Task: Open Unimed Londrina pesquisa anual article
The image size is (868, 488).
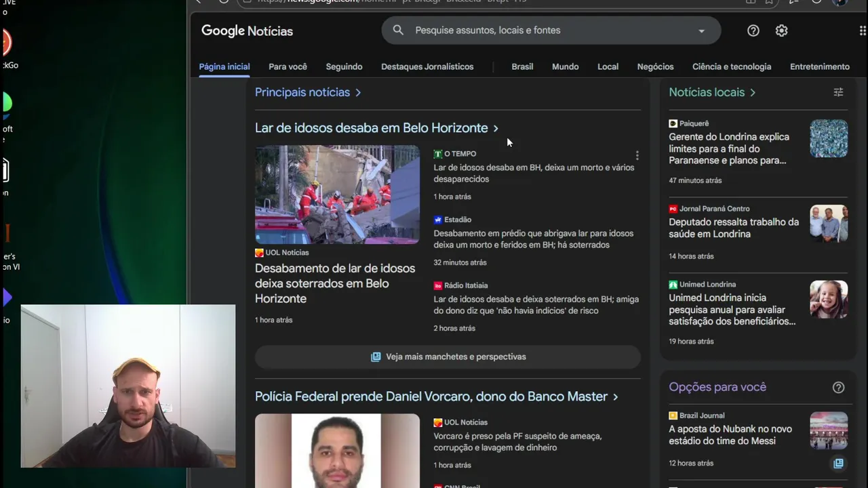Action: tap(732, 309)
